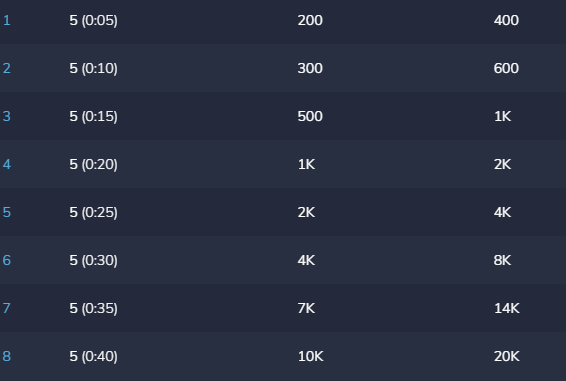Click the 300 small blind value

coord(310,68)
